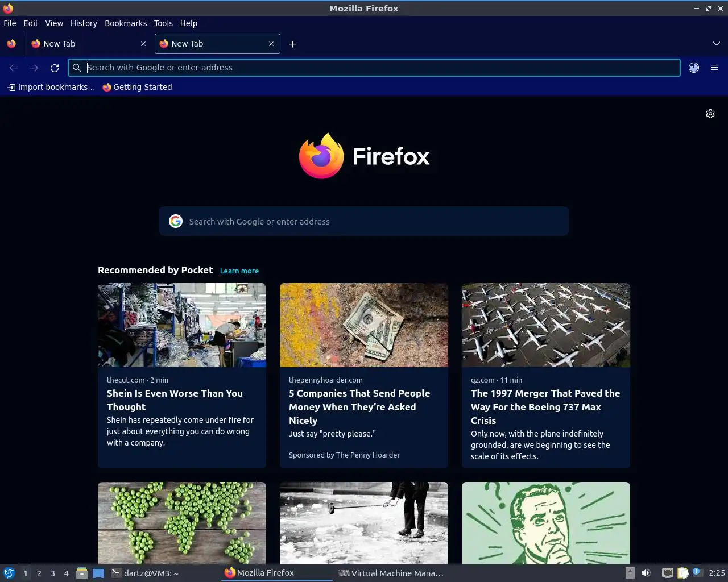Open thinking man illustration thumbnail

point(546,523)
